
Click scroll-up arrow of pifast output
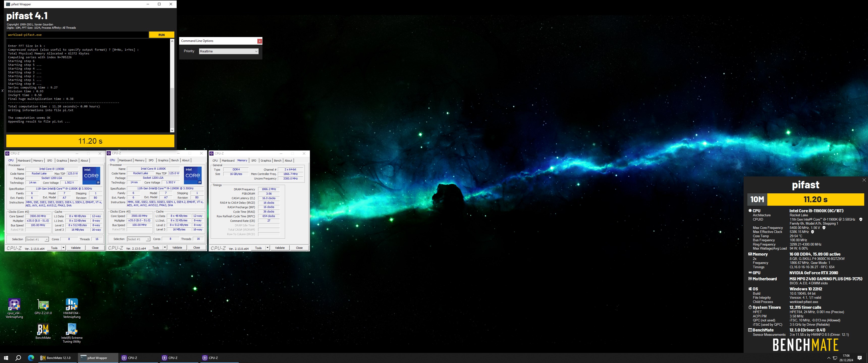click(172, 41)
